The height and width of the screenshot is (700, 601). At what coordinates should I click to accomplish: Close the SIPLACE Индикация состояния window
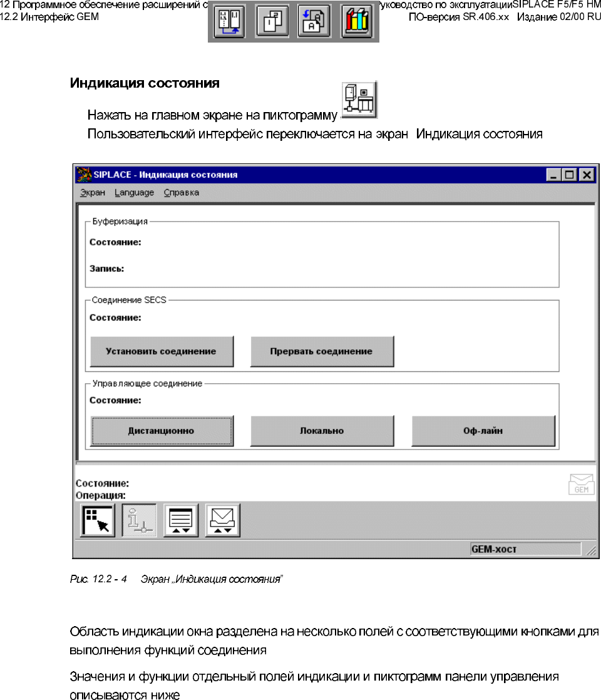[587, 175]
